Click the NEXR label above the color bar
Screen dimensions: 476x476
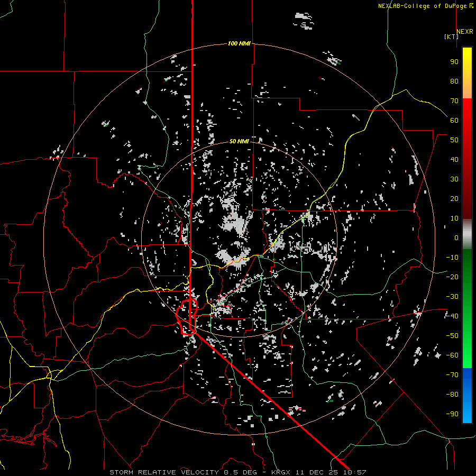(x=465, y=32)
